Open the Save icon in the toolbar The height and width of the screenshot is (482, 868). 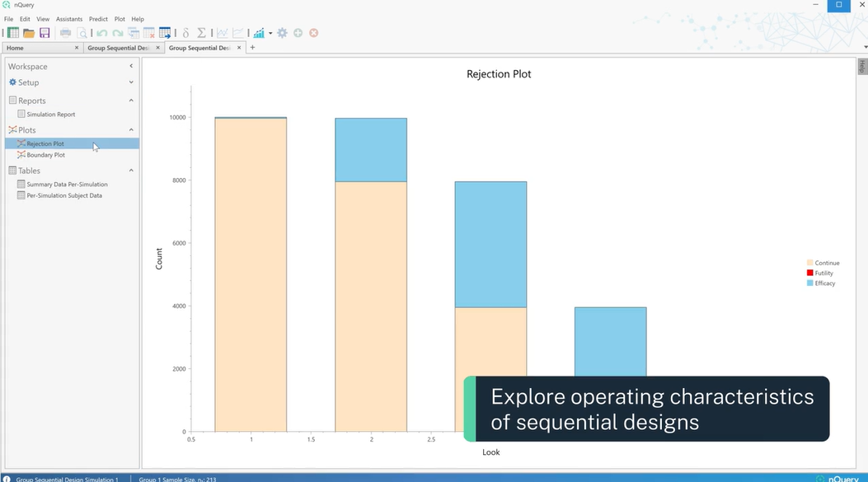pos(44,32)
